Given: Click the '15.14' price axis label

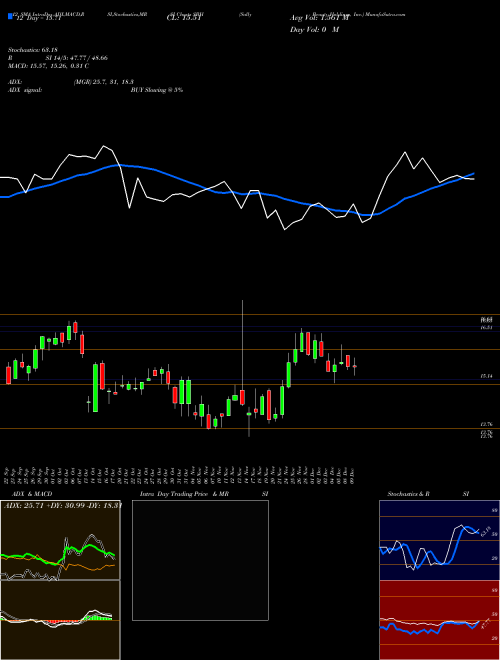Looking at the screenshot, I should (487, 376).
